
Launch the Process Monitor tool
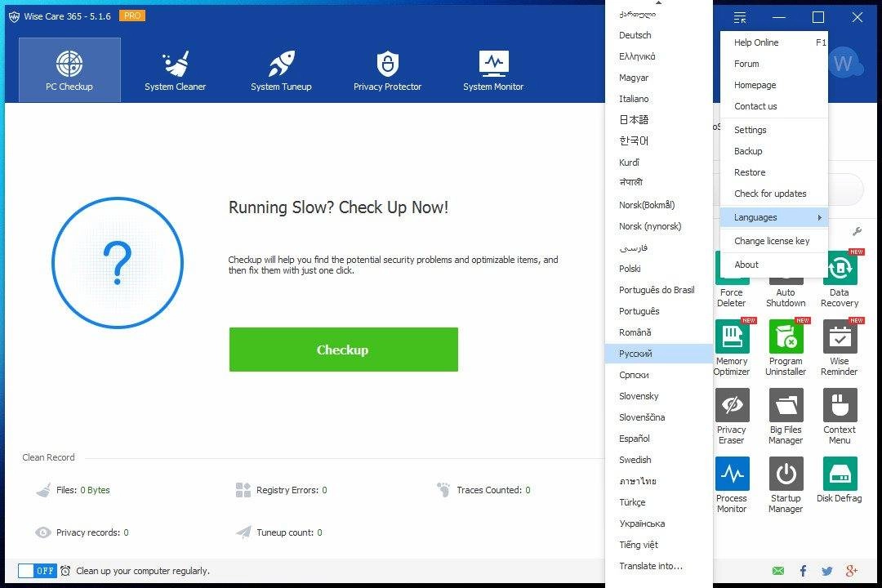click(732, 485)
